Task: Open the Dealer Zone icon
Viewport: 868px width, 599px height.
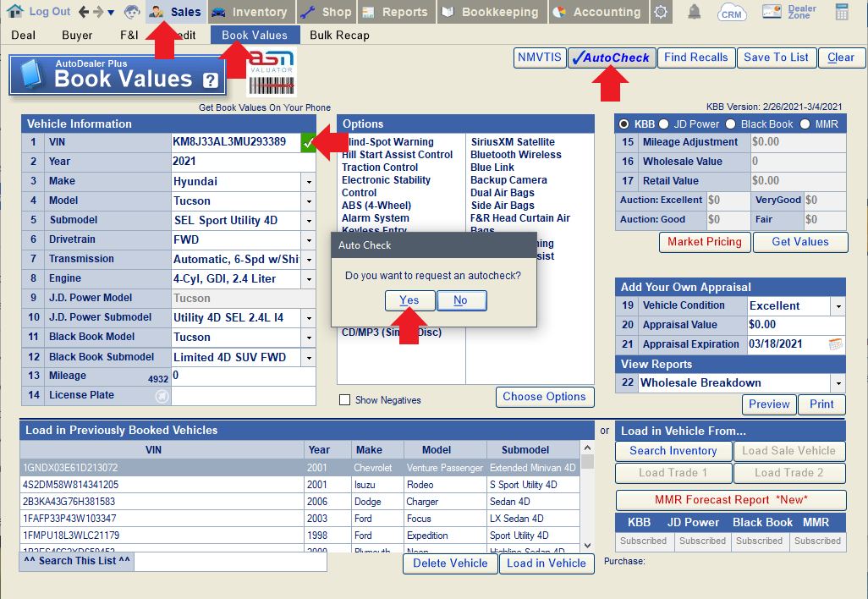Action: coord(789,12)
